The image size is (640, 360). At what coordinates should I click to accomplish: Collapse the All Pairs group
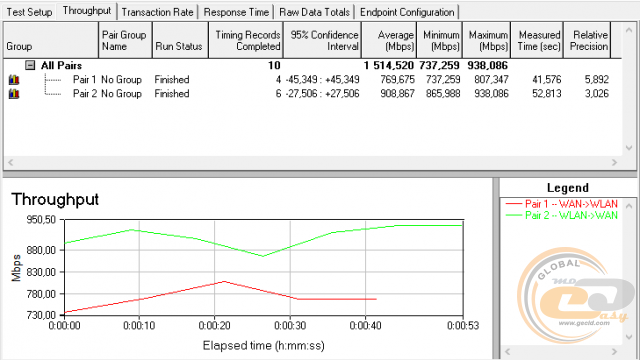coord(30,65)
